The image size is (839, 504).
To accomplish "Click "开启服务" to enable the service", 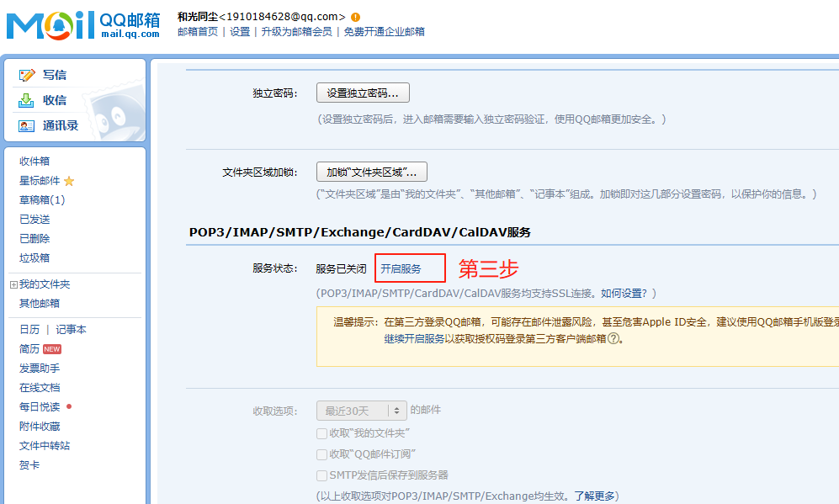I will (x=401, y=269).
